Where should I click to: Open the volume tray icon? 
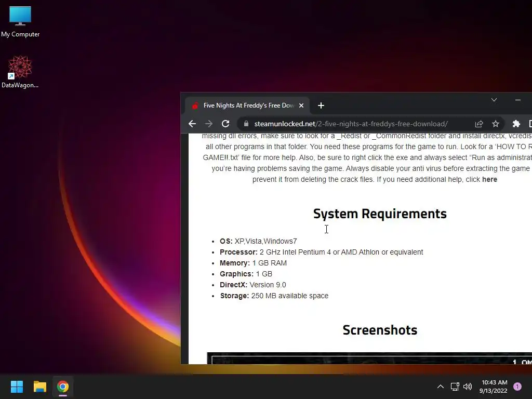tap(468, 387)
